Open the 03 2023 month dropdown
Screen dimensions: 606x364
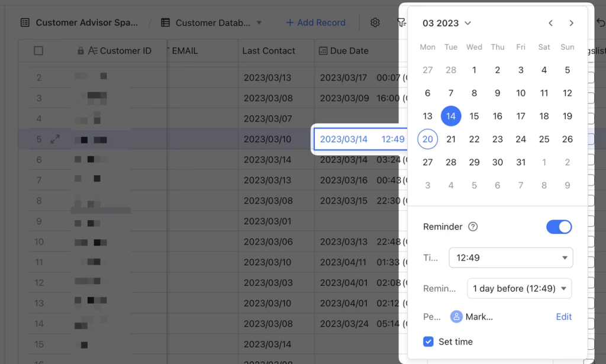447,23
